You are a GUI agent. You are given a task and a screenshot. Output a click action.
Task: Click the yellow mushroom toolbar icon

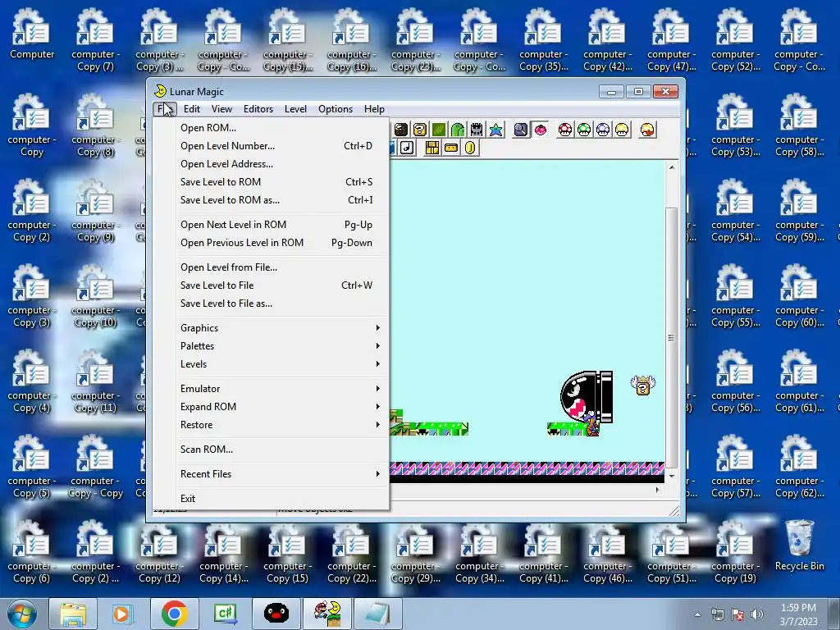click(x=622, y=130)
